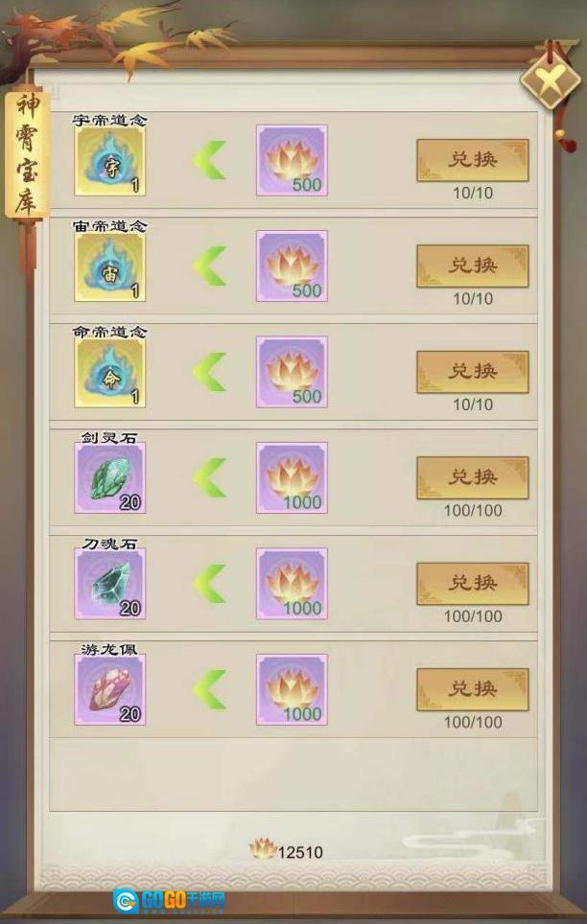This screenshot has height=924, width=587.
Task: Click the green arrow in the 刀魂石 row
Action: [x=210, y=584]
